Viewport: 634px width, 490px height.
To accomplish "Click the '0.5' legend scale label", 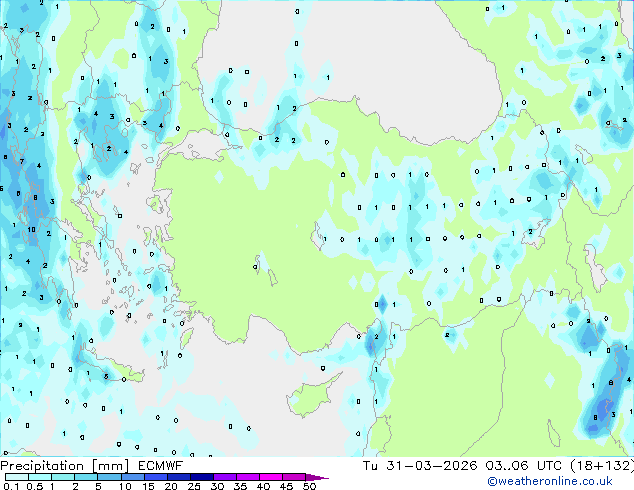I will click(x=35, y=486).
